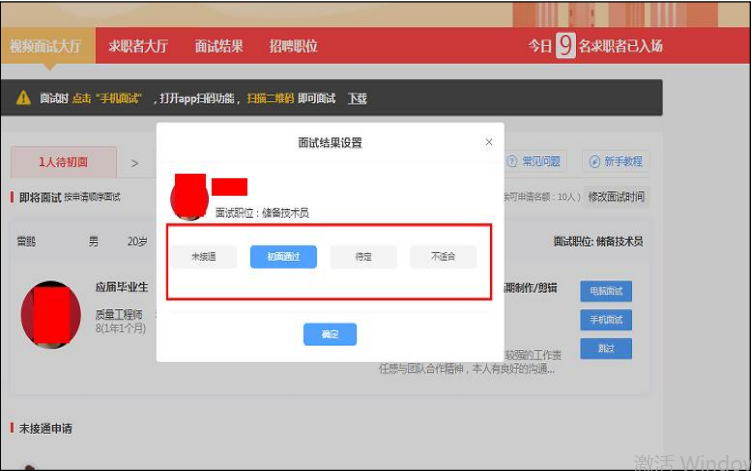
Task: Choose the 待定 result option
Action: click(x=363, y=257)
